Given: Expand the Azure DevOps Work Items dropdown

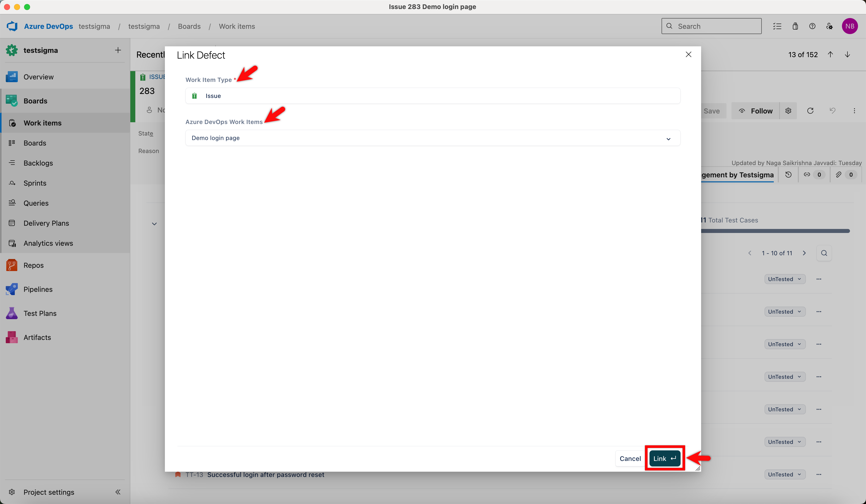Looking at the screenshot, I should [433, 138].
